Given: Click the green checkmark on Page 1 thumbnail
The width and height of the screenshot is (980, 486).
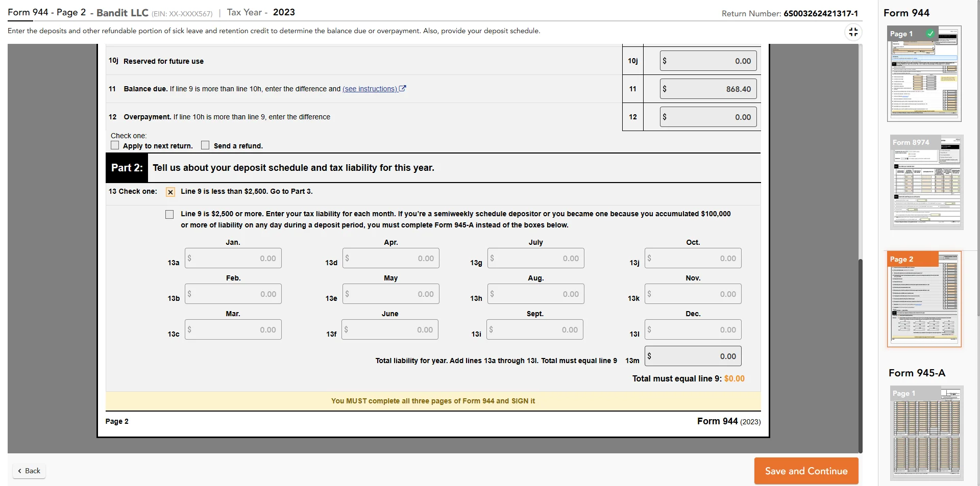Looking at the screenshot, I should [x=930, y=34].
